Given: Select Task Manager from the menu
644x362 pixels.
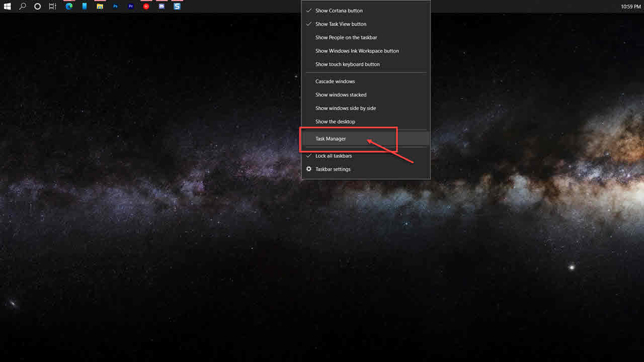Looking at the screenshot, I should tap(330, 138).
